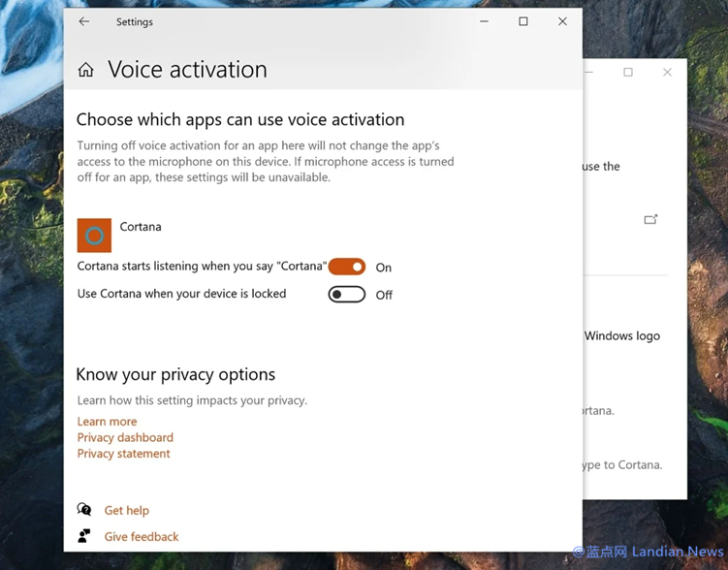Image resolution: width=728 pixels, height=570 pixels.
Task: Go back using the Settings back arrow
Action: pyautogui.click(x=84, y=21)
